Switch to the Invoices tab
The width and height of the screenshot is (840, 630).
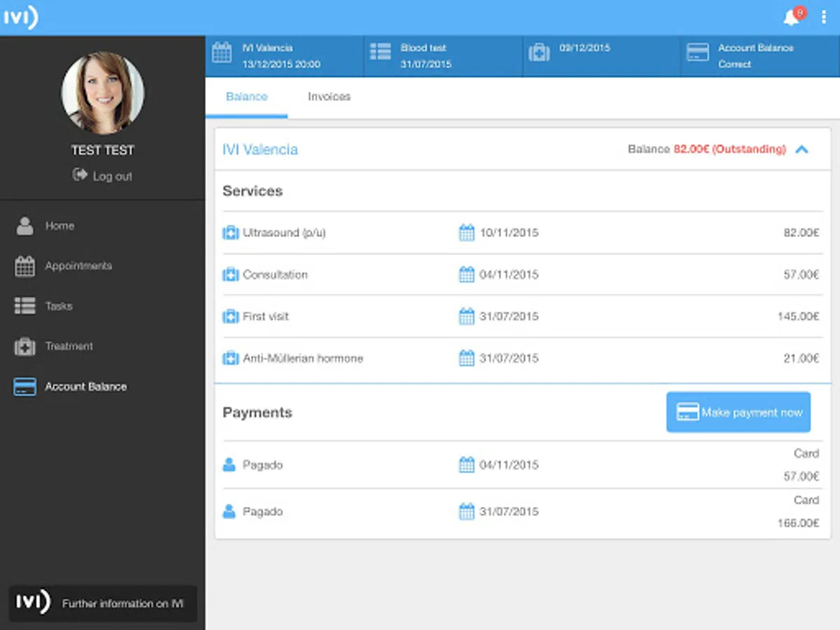tap(328, 97)
